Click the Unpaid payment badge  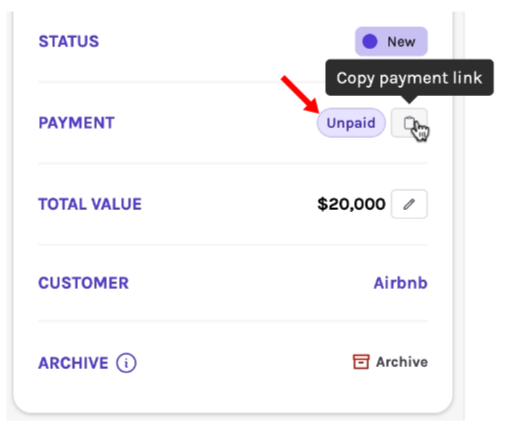point(351,123)
